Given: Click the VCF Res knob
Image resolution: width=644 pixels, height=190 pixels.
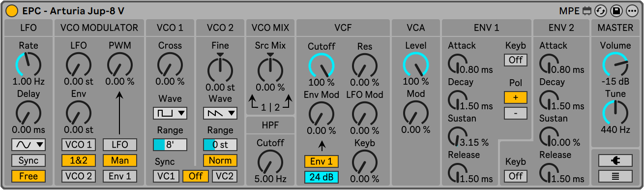Looking at the screenshot, I should [364, 65].
